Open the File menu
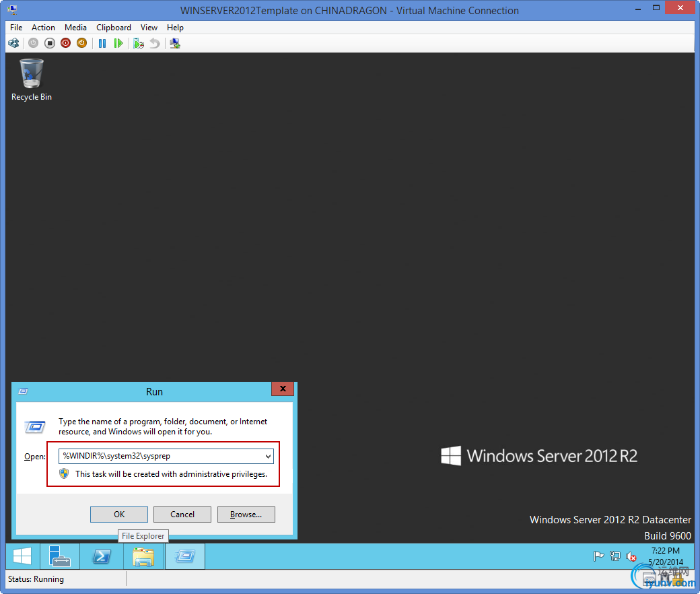The height and width of the screenshot is (594, 700). 16,27
